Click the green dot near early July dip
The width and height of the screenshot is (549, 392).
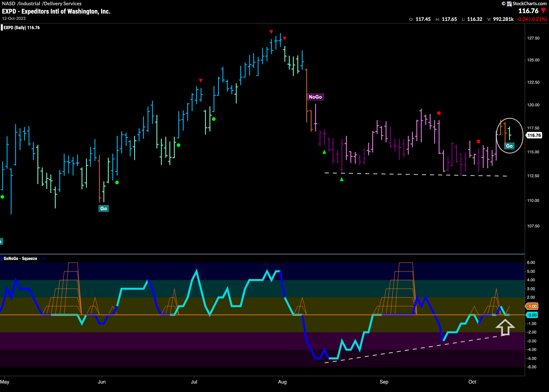click(214, 119)
